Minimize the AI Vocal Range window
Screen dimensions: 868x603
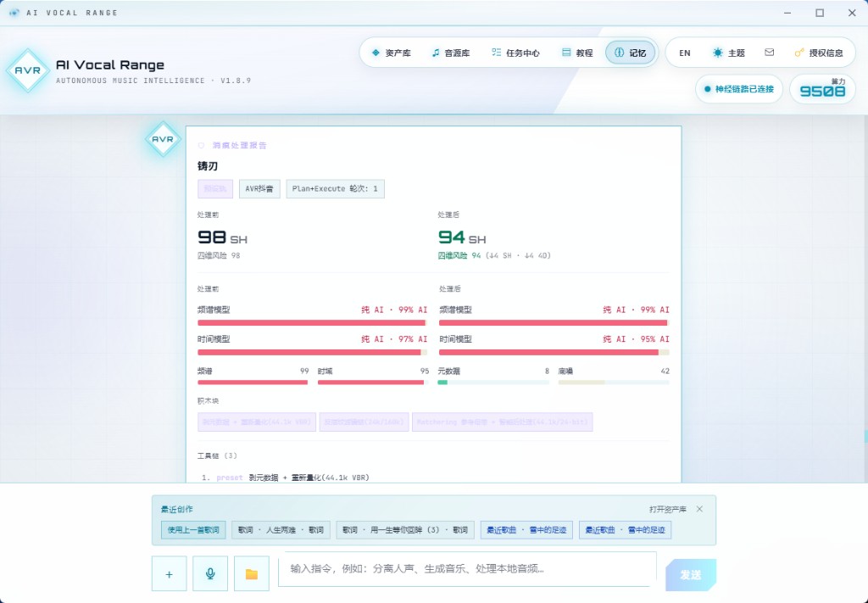[787, 13]
